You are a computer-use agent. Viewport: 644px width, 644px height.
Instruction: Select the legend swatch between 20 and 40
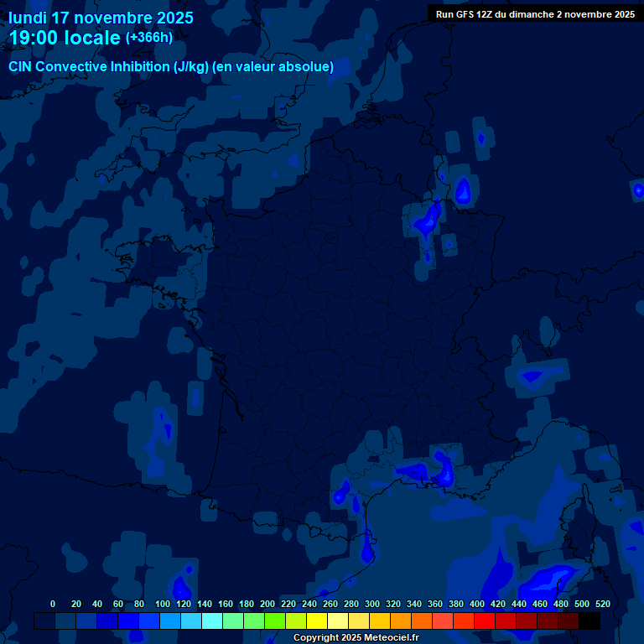click(86, 621)
